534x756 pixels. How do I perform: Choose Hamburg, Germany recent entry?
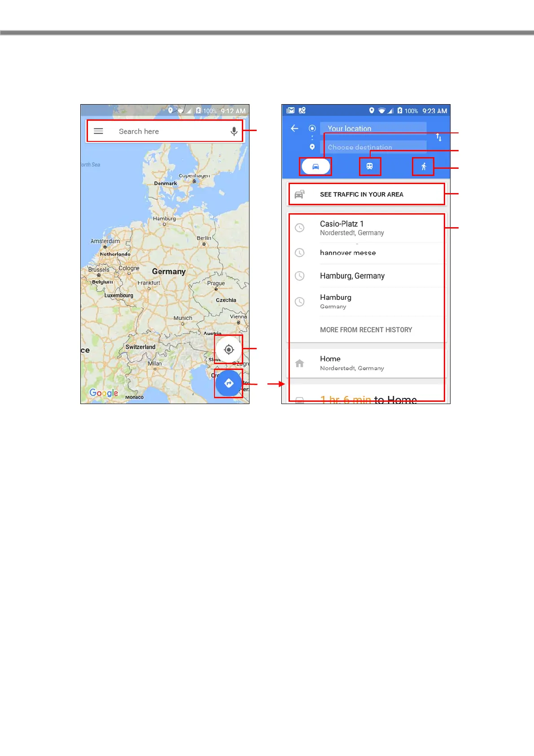click(367, 276)
